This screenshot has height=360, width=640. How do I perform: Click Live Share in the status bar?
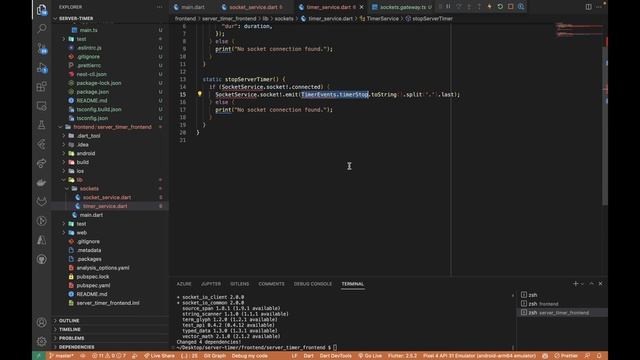click(x=159, y=356)
